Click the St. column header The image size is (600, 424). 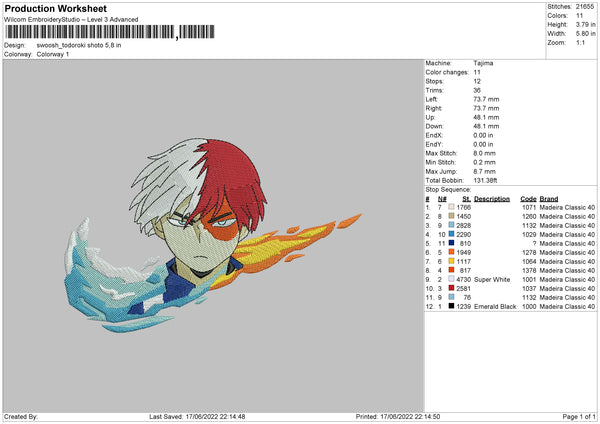pos(466,199)
